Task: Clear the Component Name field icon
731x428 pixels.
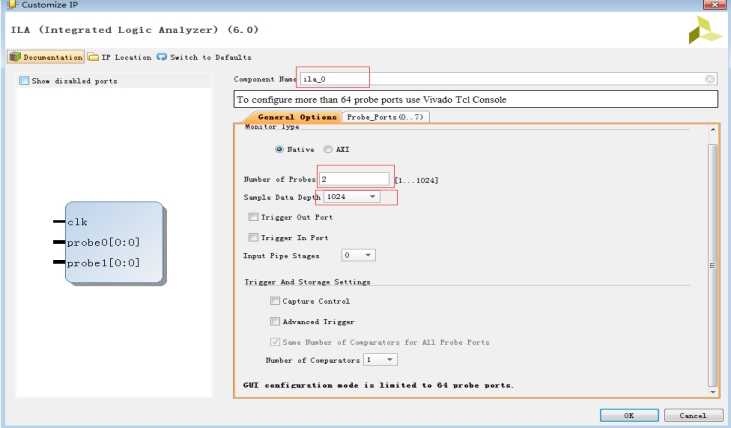Action: (710, 79)
